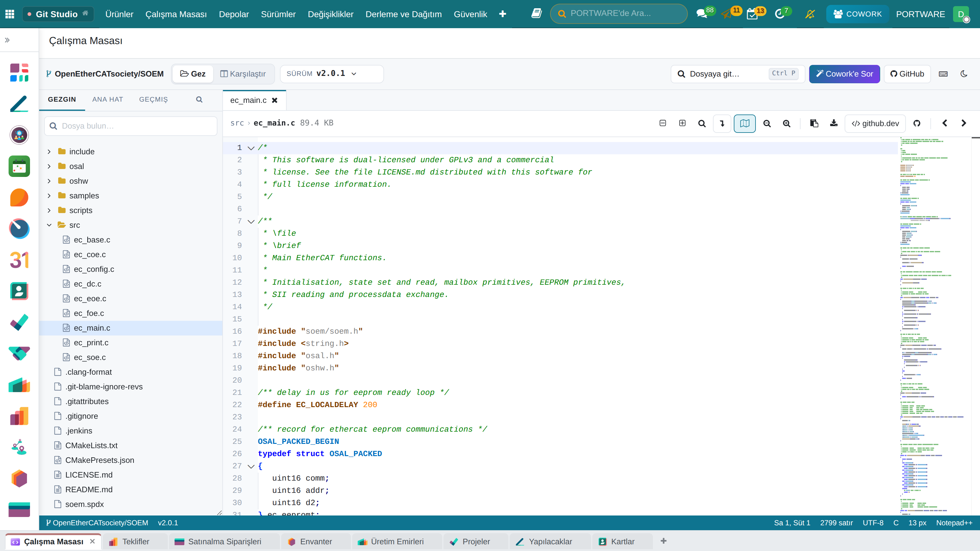Screen dimensions: 980x551
Task: Expand all code folds icon
Action: [683, 123]
